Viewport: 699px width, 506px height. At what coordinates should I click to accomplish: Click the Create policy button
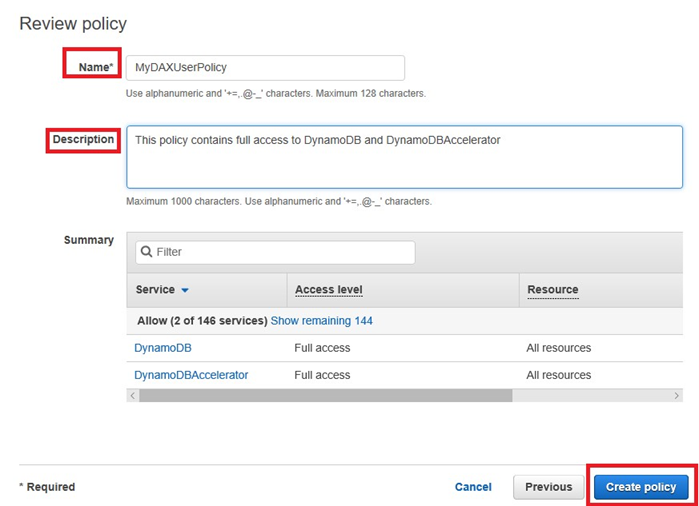coord(641,487)
